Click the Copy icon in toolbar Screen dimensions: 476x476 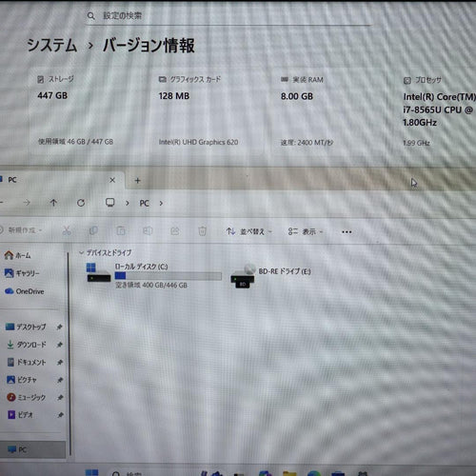tap(93, 230)
